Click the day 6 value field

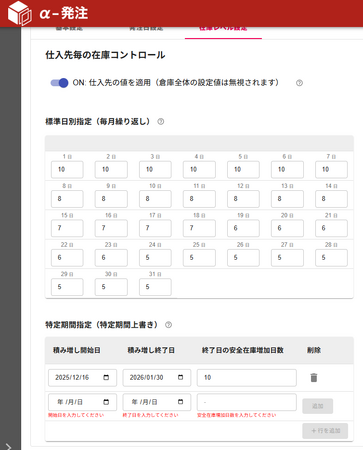click(x=287, y=169)
